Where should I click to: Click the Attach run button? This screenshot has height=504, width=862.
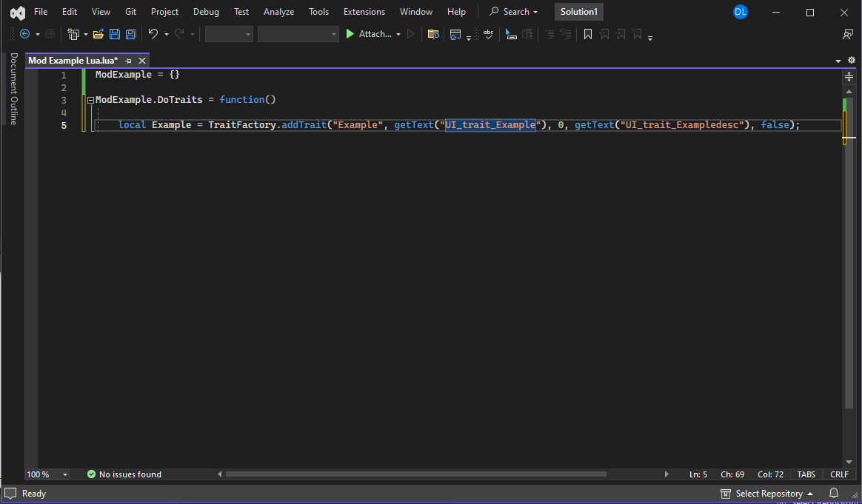coord(368,34)
